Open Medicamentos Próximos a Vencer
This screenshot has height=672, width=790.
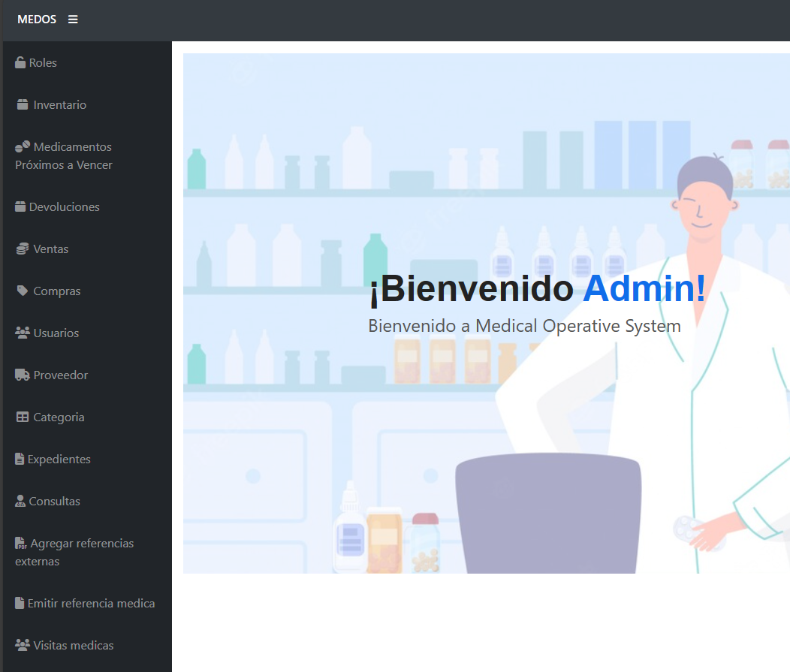pos(64,155)
